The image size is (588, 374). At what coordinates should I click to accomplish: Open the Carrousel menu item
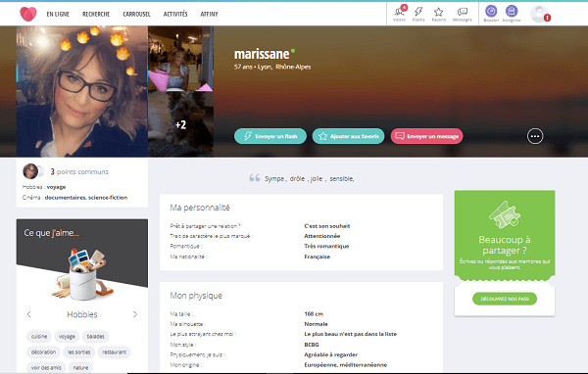pyautogui.click(x=136, y=15)
